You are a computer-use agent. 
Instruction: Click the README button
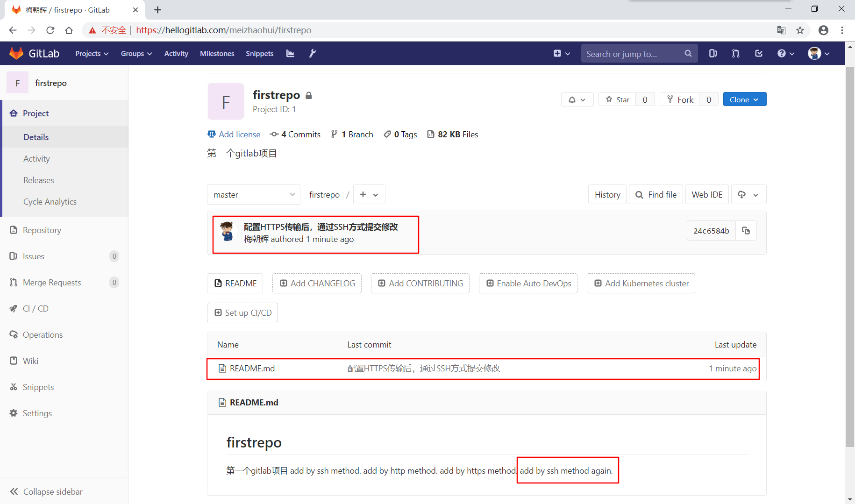point(235,283)
